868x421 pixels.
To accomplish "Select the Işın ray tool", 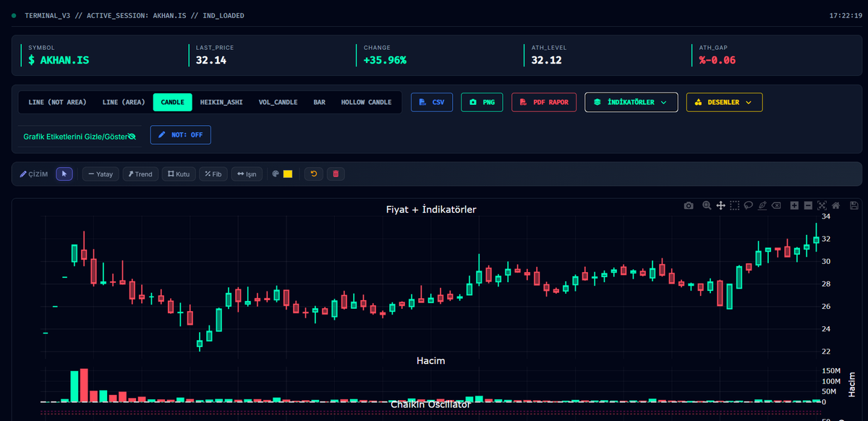I will pos(247,174).
